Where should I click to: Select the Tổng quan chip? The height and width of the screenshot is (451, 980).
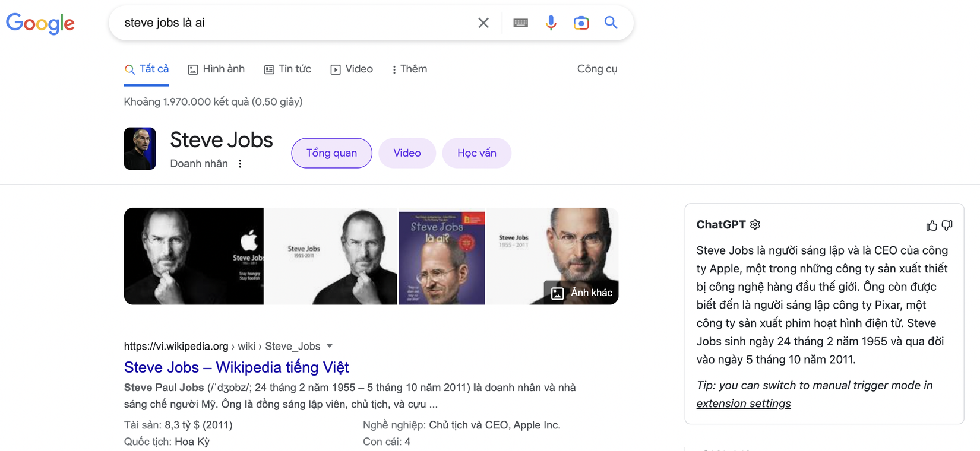[331, 153]
